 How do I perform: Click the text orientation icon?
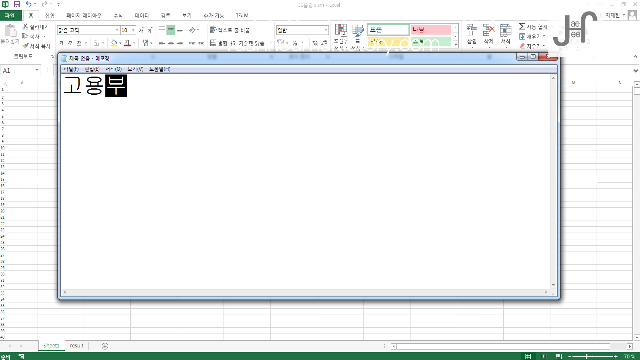point(192,30)
